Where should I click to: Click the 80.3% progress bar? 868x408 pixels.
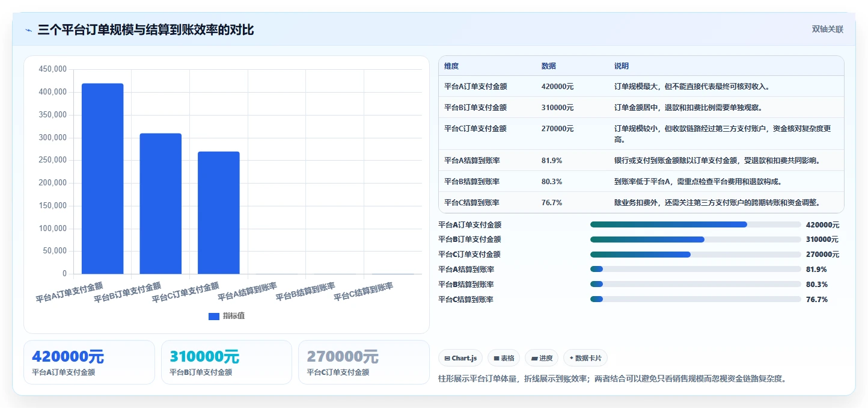(x=695, y=284)
